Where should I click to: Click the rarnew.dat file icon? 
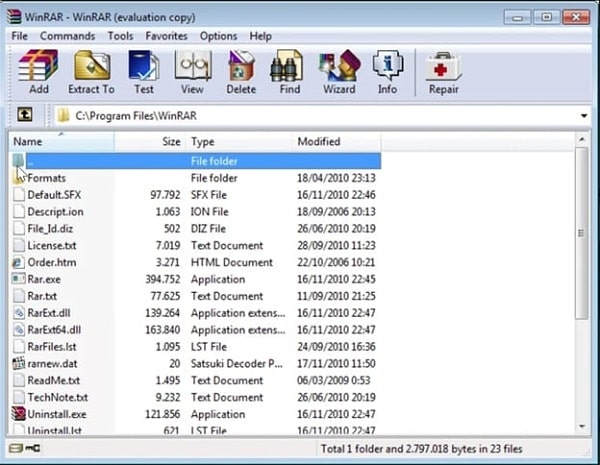[18, 363]
